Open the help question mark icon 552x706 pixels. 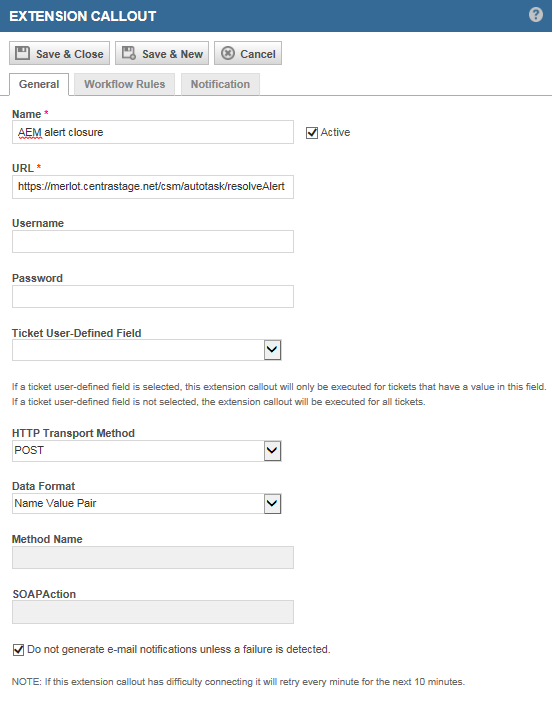pos(535,15)
